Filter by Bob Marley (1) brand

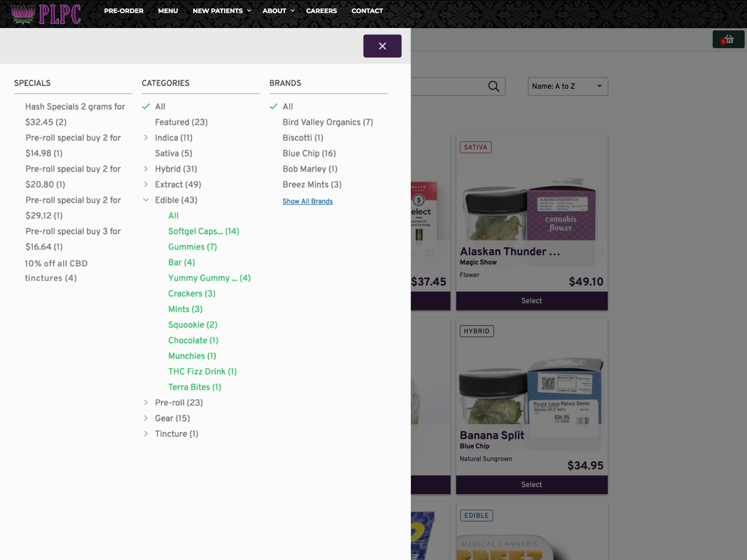[310, 169]
